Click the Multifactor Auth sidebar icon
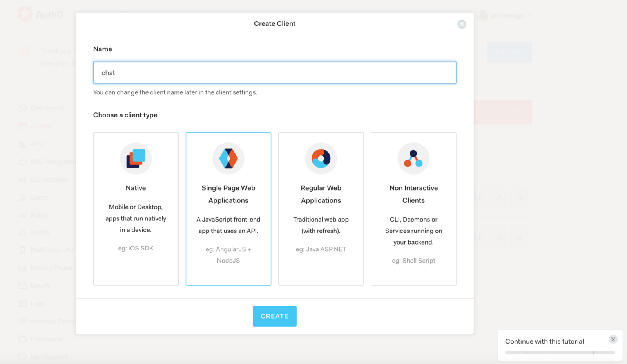The width and height of the screenshot is (627, 364). pos(22,250)
